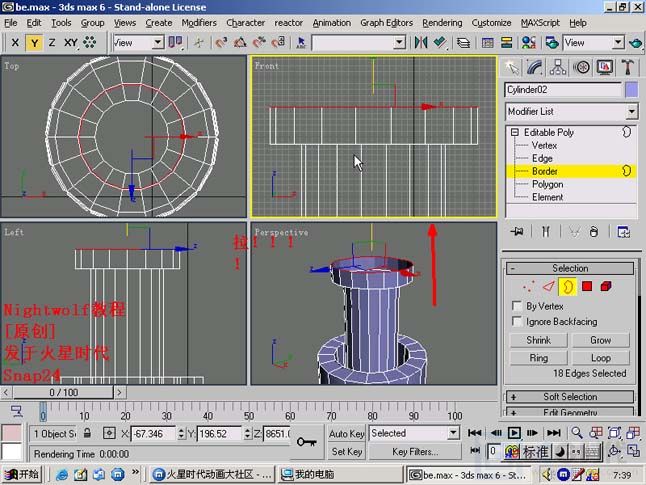The image size is (646, 485).
Task: Click the Grow button
Action: (x=601, y=340)
